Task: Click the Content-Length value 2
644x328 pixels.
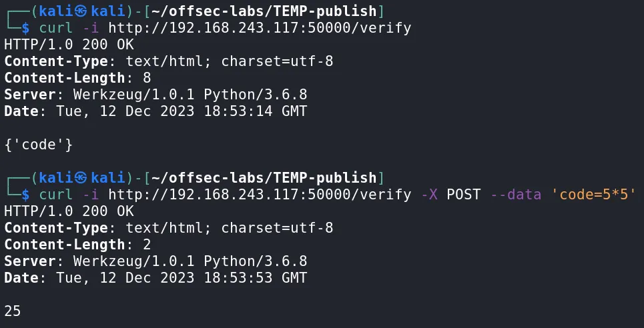Action: [x=147, y=245]
